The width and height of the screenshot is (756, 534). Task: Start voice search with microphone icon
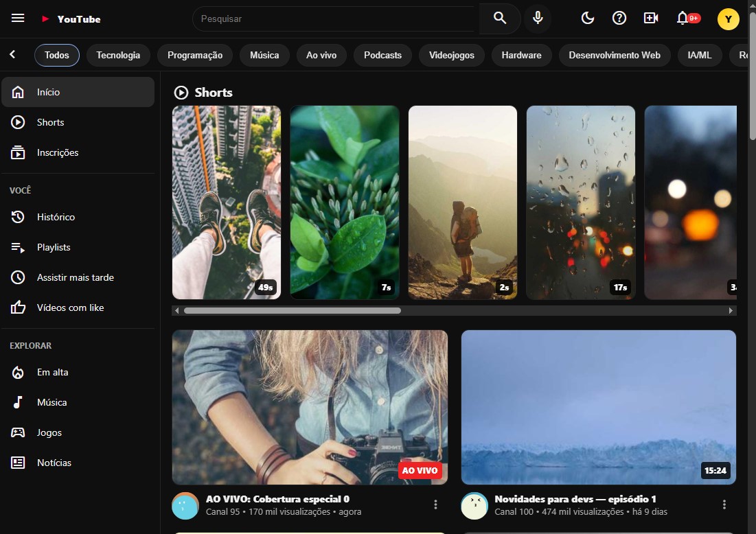[538, 19]
